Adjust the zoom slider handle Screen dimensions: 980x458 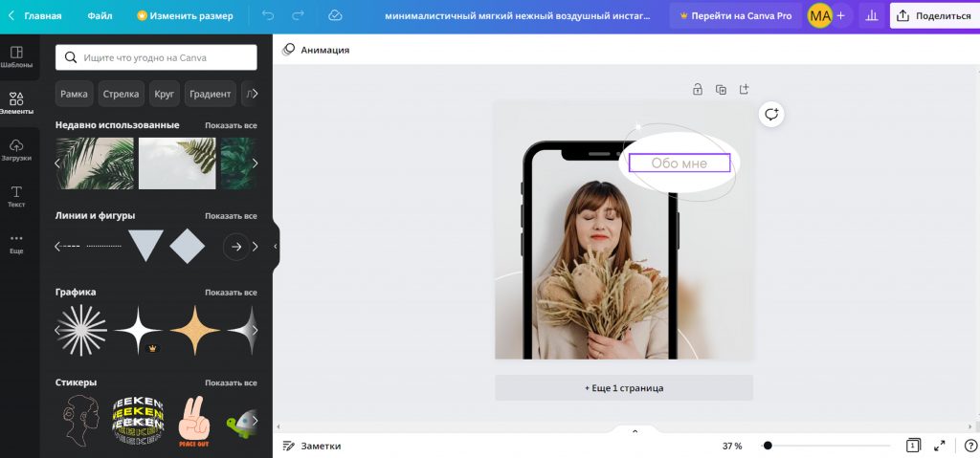pos(768,446)
